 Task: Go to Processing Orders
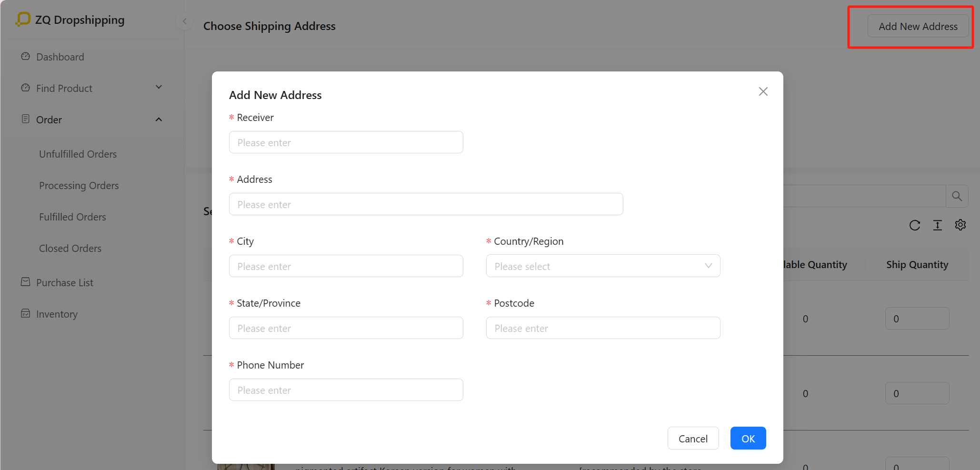tap(79, 185)
